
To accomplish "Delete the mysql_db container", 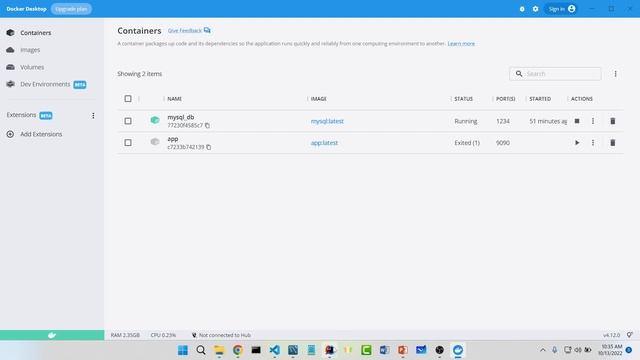I will 612,121.
